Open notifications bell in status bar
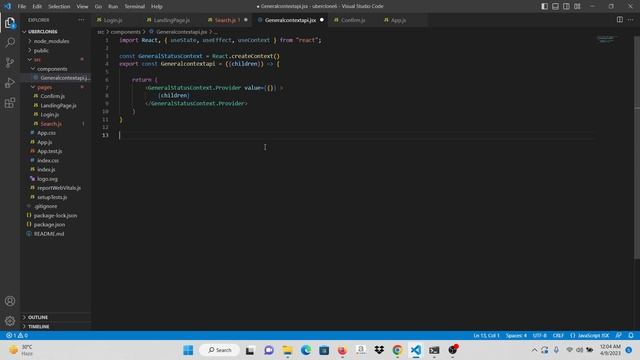 point(631,336)
